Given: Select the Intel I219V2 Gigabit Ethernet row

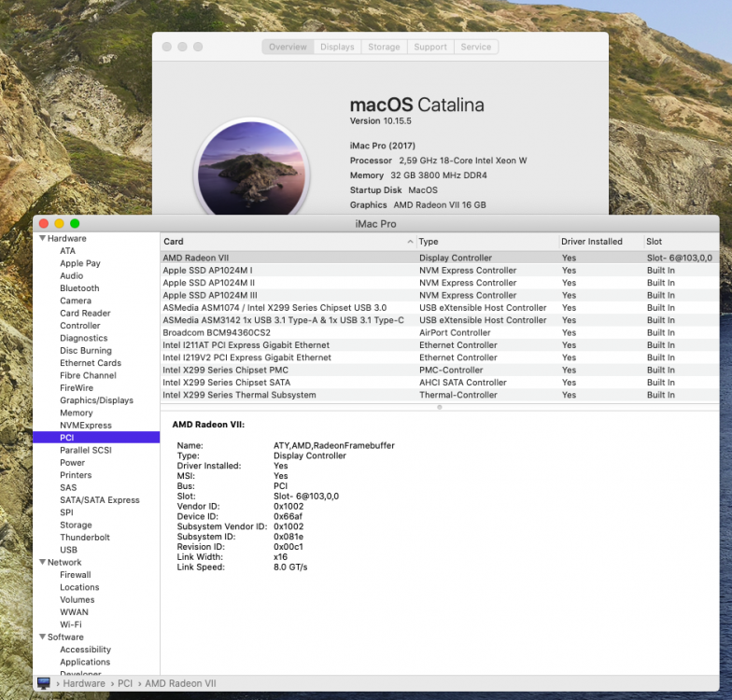Looking at the screenshot, I should 439,357.
